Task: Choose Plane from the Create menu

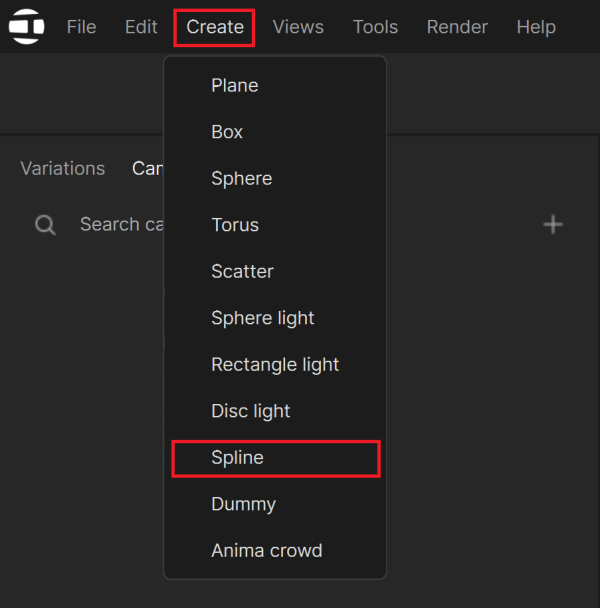Action: point(275,85)
